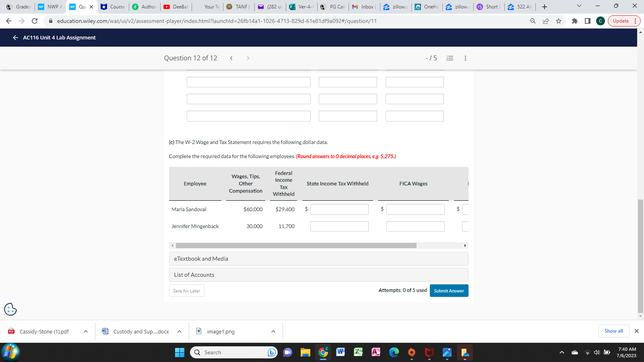Expand the eTextbook and Media section
The height and width of the screenshot is (362, 644).
(318, 259)
